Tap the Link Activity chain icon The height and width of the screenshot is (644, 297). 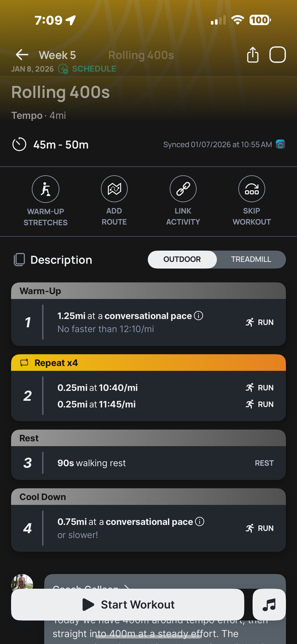point(183,189)
